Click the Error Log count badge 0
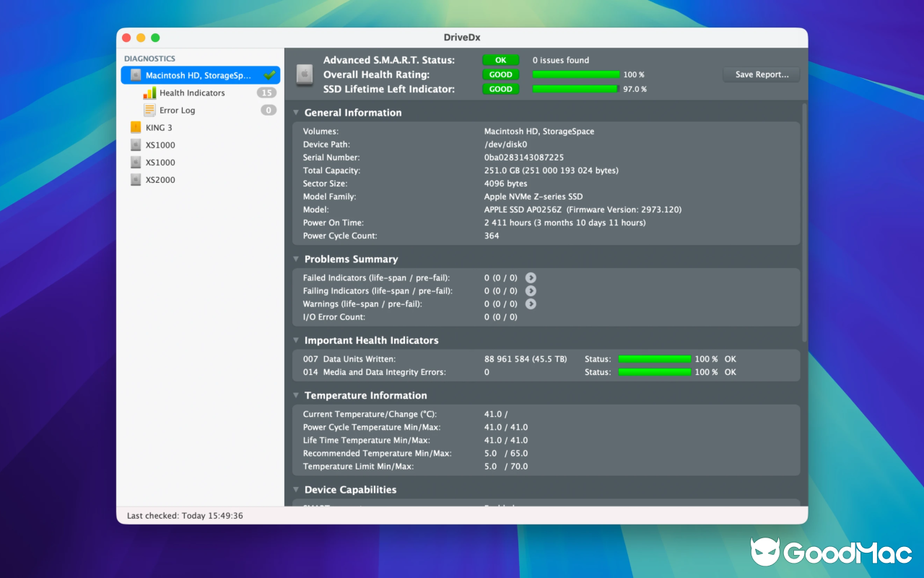 point(269,110)
